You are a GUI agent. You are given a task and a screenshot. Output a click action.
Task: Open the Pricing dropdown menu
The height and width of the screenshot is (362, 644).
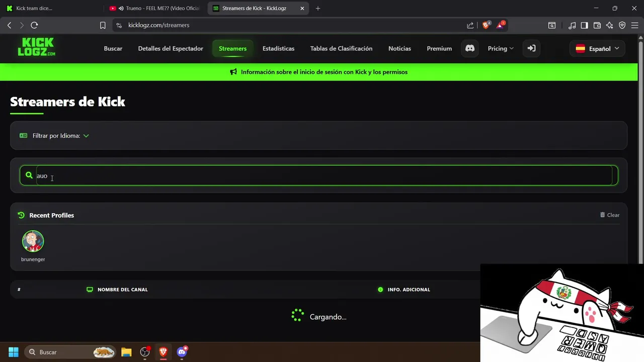point(501,48)
